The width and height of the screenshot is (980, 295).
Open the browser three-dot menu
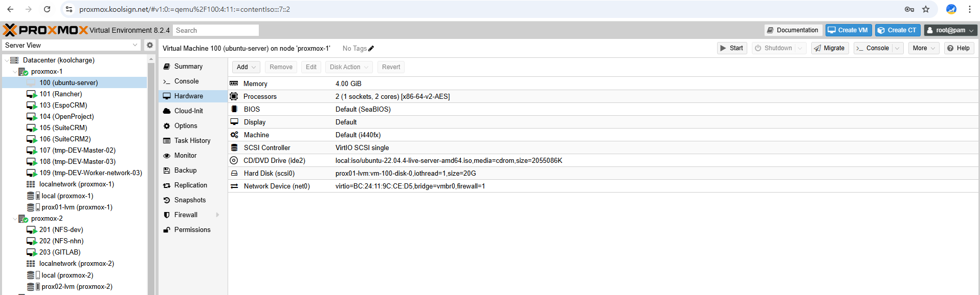click(969, 9)
